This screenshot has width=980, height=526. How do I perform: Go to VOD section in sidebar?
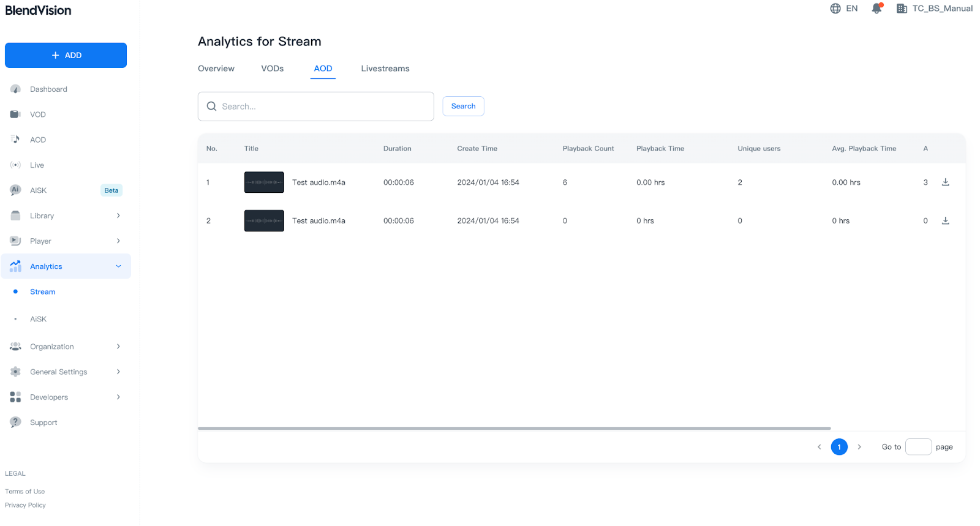(x=38, y=115)
